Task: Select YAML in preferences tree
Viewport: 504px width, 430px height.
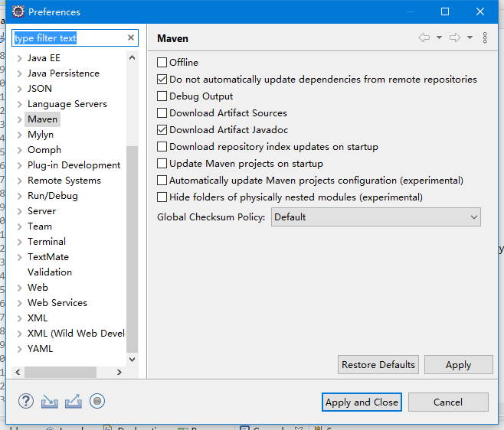Action: click(40, 349)
